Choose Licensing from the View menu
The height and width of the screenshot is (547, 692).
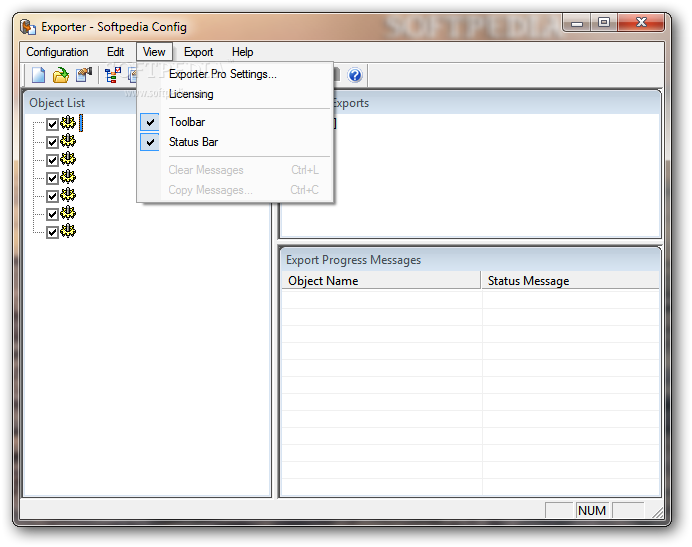click(235, 94)
